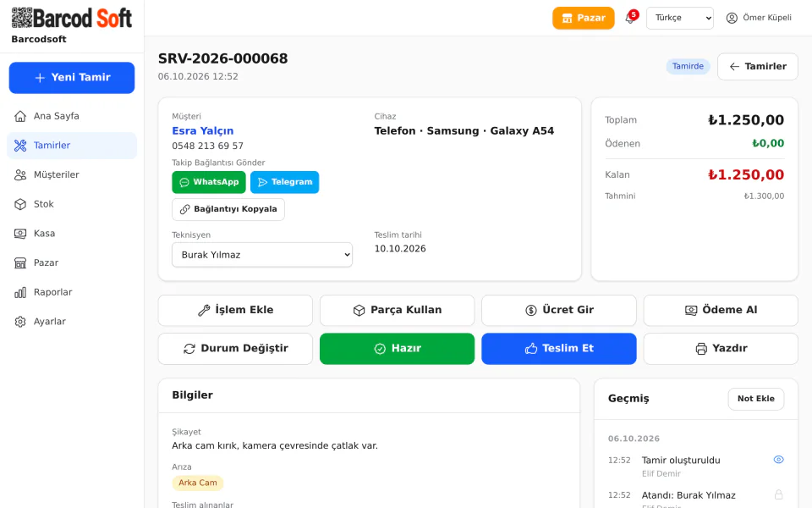The height and width of the screenshot is (508, 812).
Task: Click phone number 0548 213 69 57
Action: point(208,146)
